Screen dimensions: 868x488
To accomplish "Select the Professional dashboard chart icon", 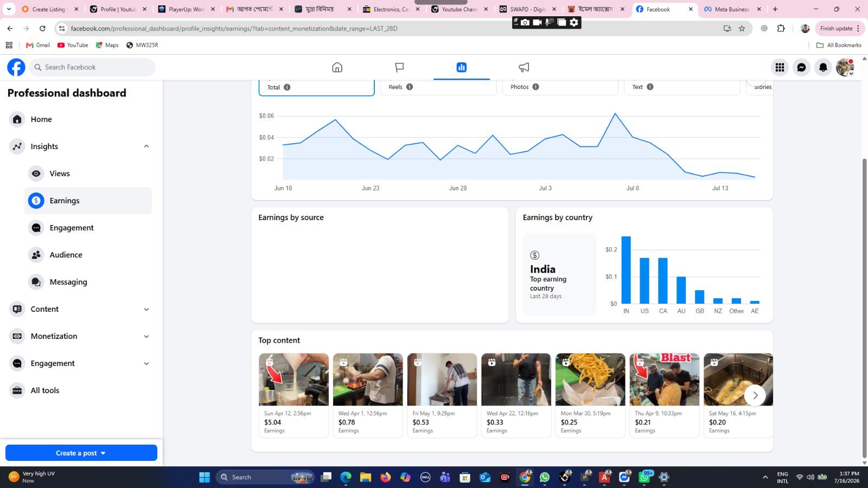I will [462, 67].
